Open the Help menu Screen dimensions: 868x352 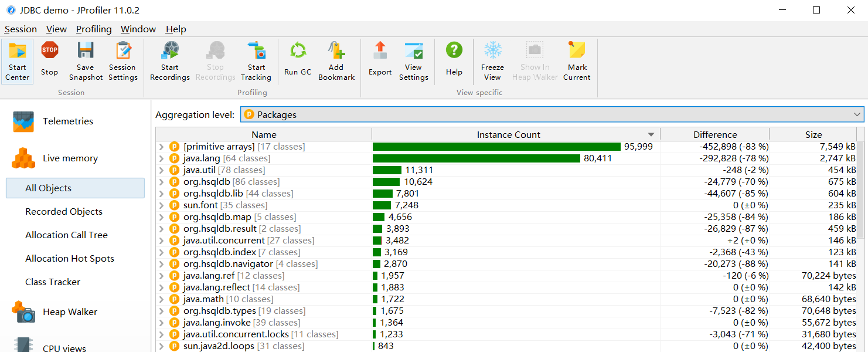pos(176,29)
